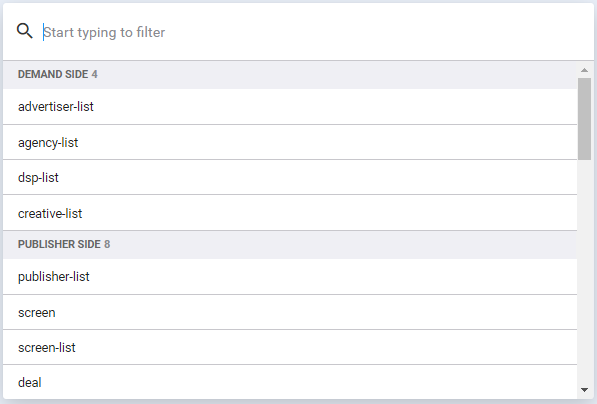
Task: Select the 'deal' entry
Action: pos(290,382)
